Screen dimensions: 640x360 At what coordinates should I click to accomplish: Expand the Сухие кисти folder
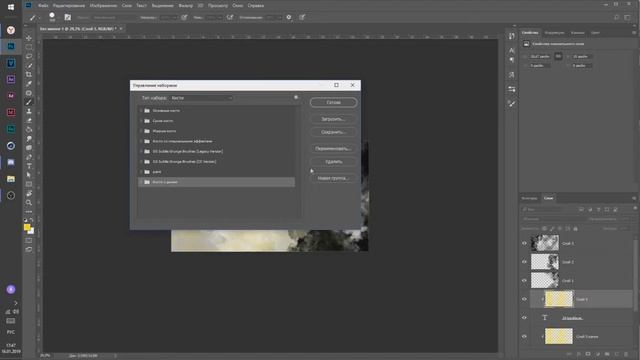coord(141,121)
